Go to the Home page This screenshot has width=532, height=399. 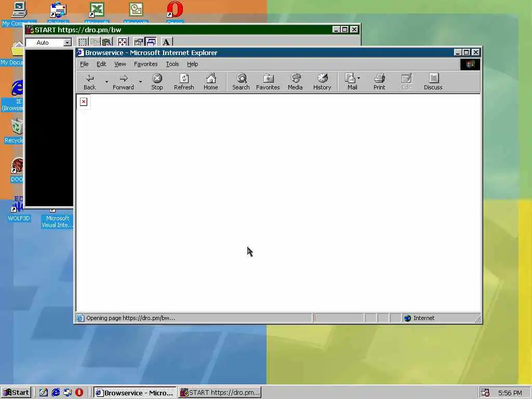pos(211,82)
